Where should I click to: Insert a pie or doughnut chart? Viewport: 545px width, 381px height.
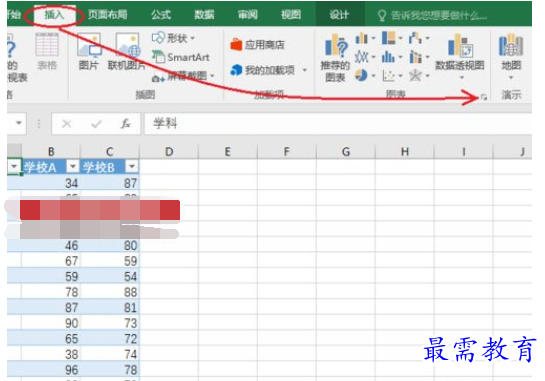(x=365, y=75)
